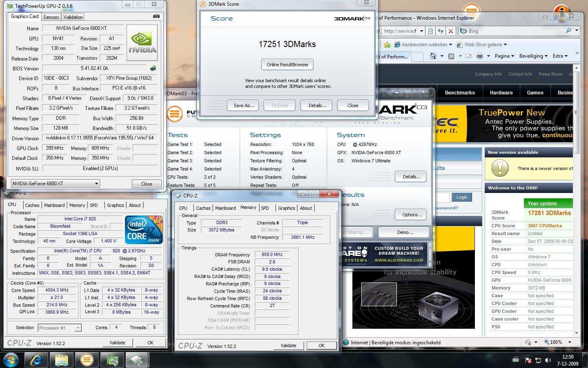
Task: Click the Bing search magnifier icon
Action: pos(568,31)
